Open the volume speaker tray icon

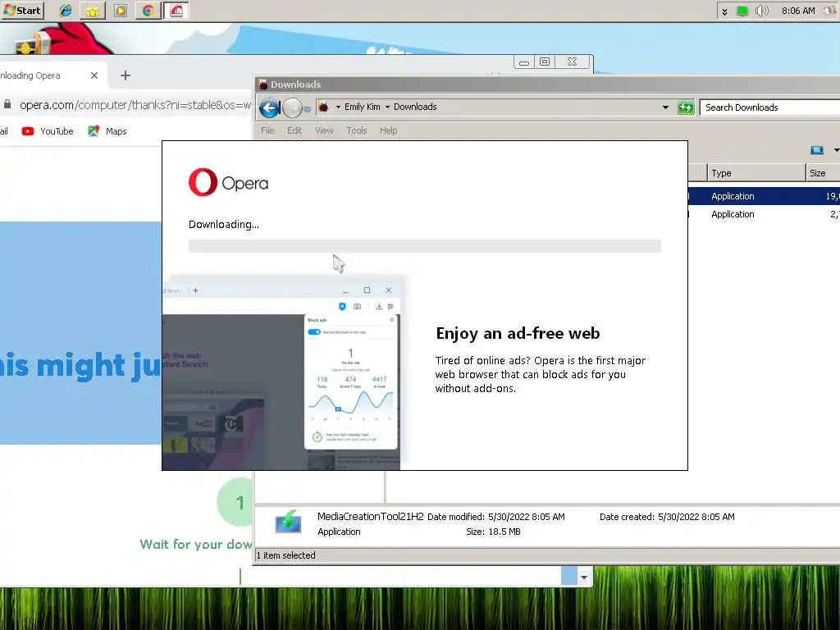pyautogui.click(x=761, y=11)
